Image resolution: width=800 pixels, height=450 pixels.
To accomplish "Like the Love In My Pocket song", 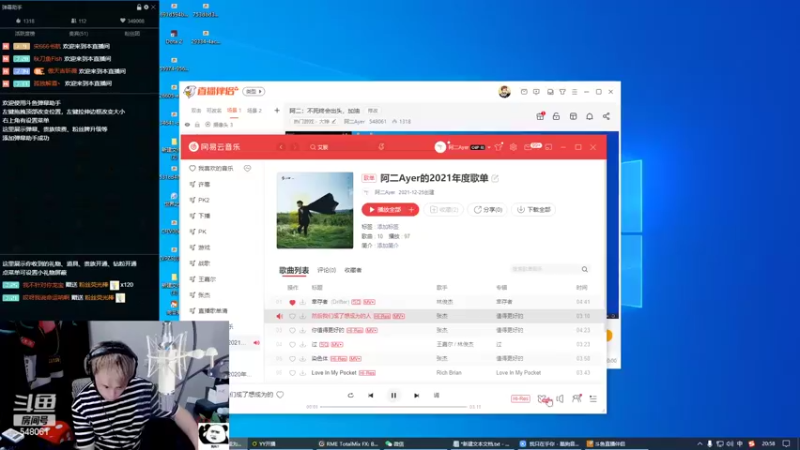I will pos(292,373).
